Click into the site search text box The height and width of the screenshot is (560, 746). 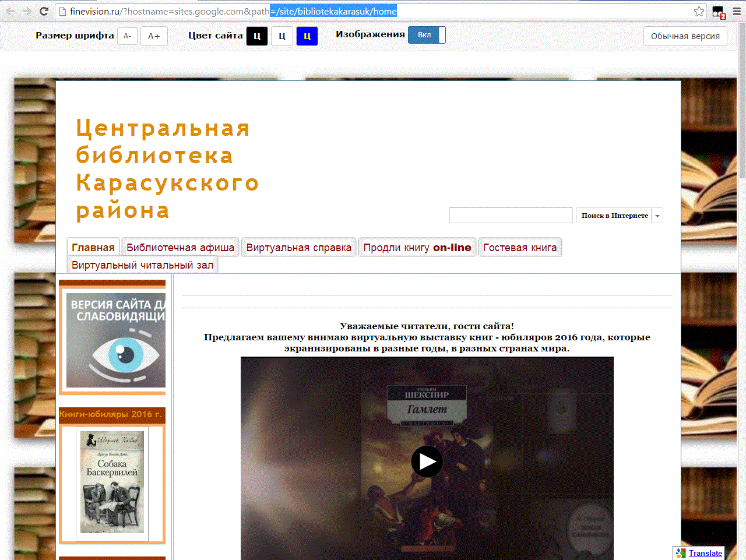point(511,216)
